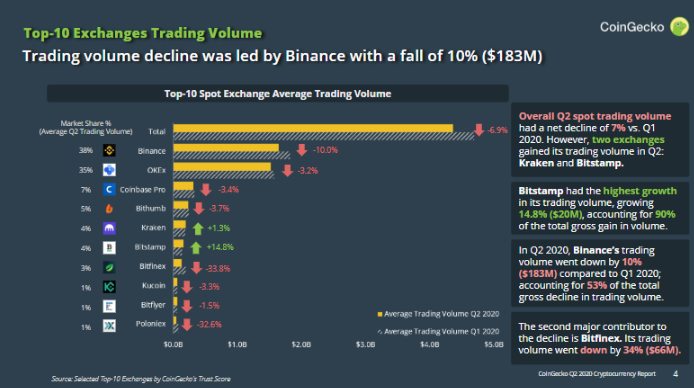694x388 pixels.
Task: Click the Binance exchange logo icon
Action: tap(109, 150)
